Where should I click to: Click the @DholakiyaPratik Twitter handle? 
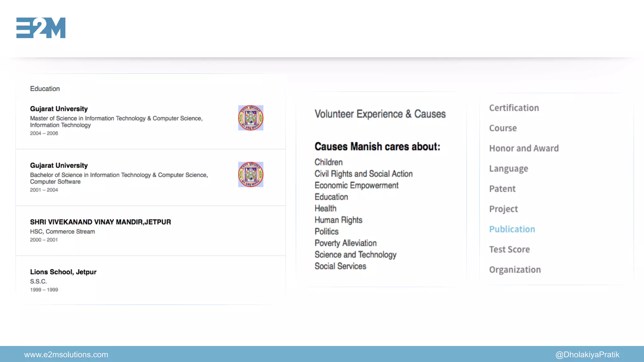tap(587, 354)
